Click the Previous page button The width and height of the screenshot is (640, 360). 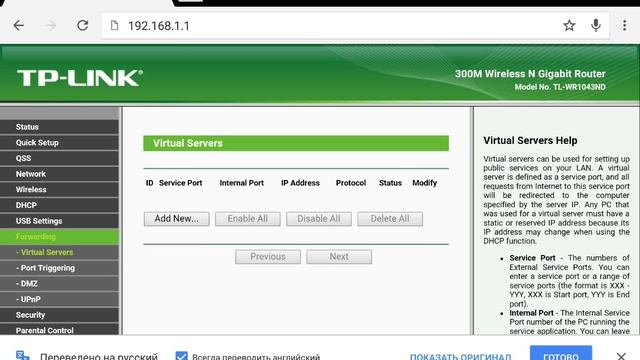pos(268,257)
